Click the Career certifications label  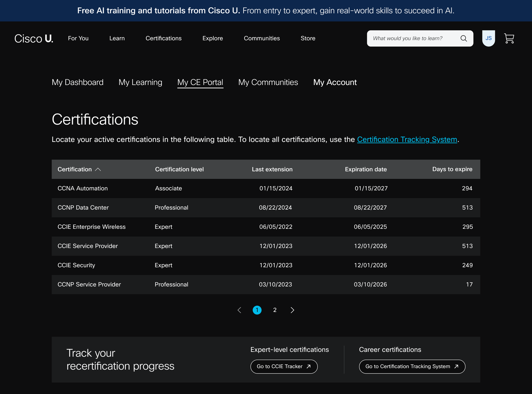(x=390, y=350)
